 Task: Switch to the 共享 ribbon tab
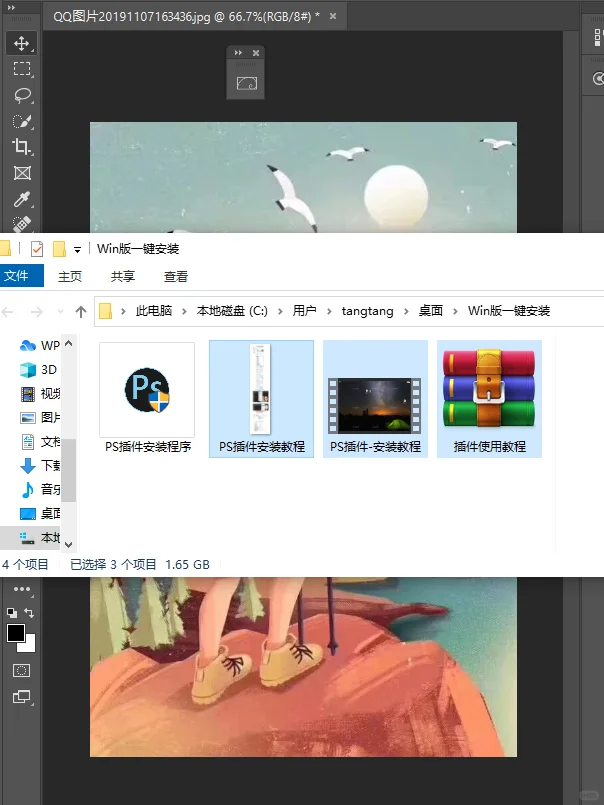click(123, 276)
